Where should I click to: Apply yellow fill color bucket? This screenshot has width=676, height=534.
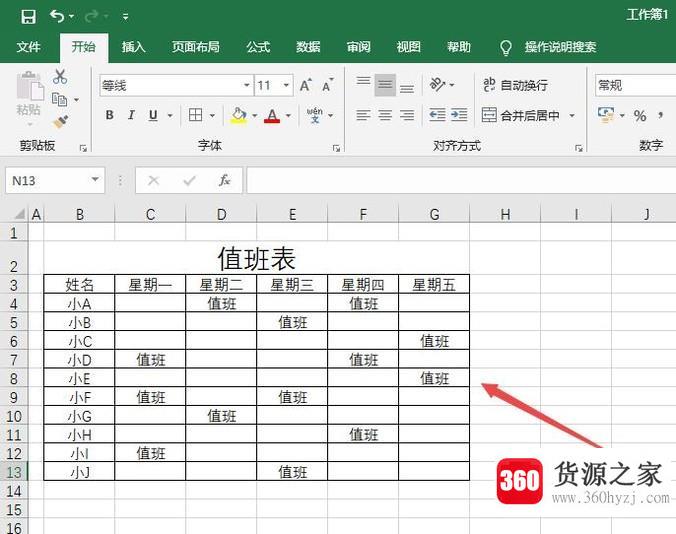238,115
